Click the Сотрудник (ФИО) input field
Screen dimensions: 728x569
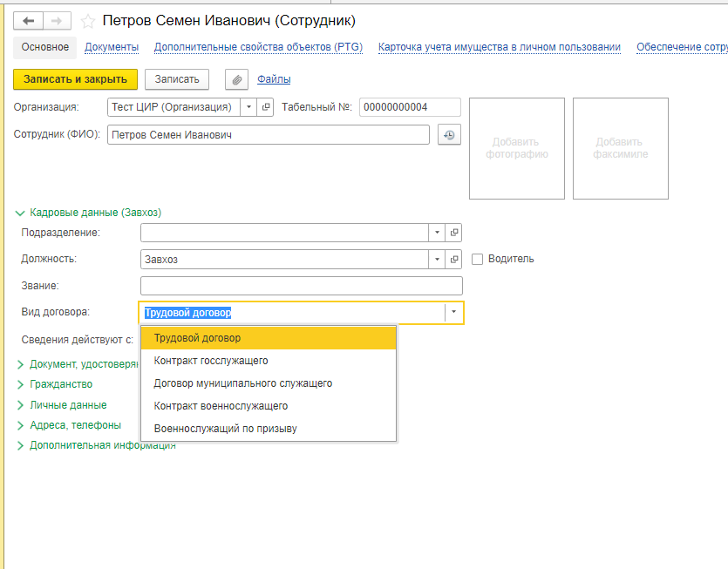tap(269, 135)
